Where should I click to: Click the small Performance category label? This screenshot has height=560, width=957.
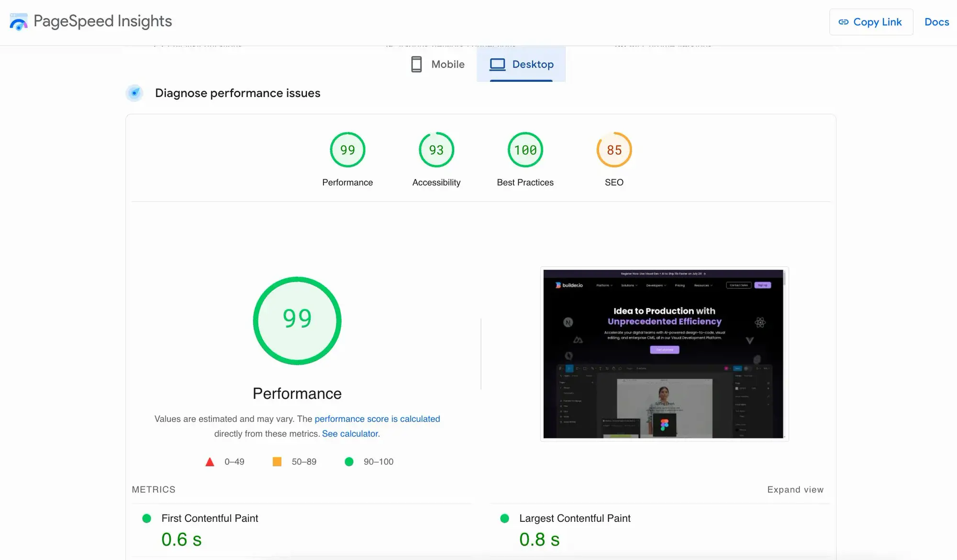pyautogui.click(x=347, y=182)
